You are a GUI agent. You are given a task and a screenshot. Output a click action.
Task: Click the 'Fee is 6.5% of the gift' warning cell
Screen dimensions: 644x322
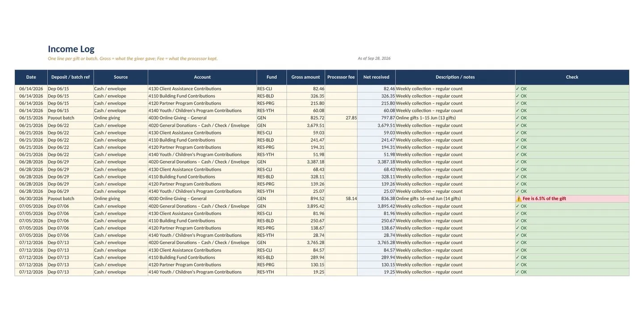tap(572, 199)
